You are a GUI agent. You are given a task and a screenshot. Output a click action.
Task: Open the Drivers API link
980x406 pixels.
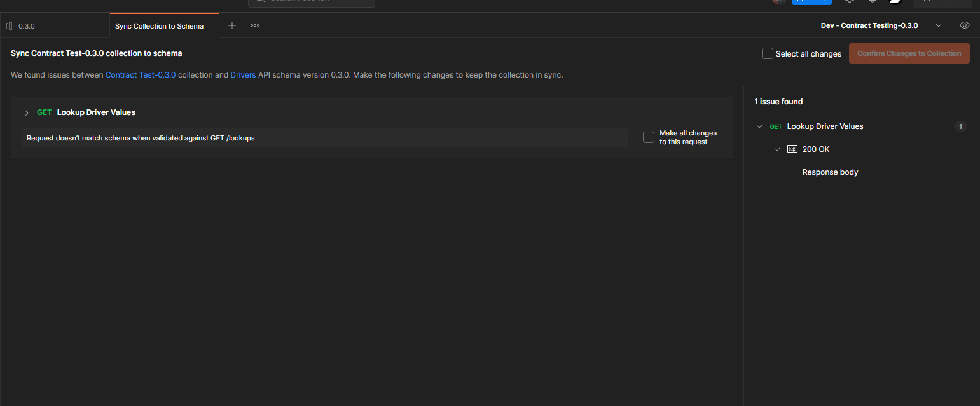click(243, 75)
